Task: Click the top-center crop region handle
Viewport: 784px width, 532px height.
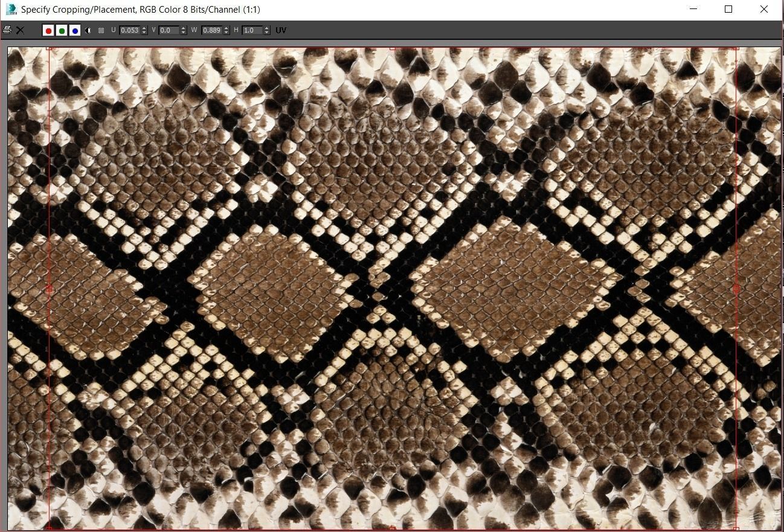Action: tap(393, 48)
